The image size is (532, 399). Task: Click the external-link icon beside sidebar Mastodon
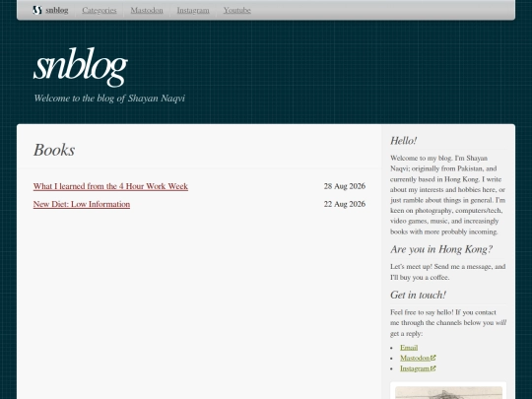pos(432,358)
